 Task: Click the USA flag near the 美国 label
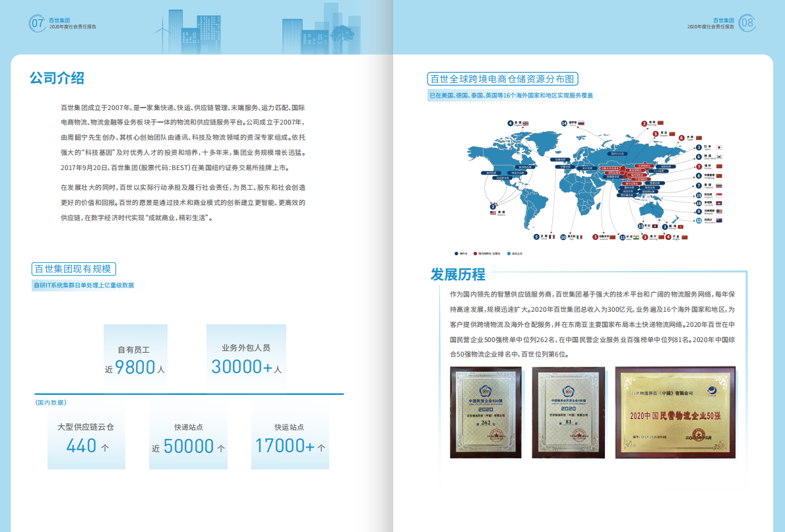click(x=491, y=213)
